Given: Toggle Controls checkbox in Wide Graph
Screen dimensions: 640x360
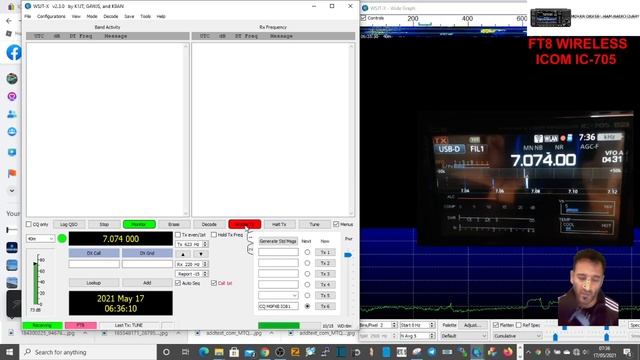Looking at the screenshot, I should pyautogui.click(x=363, y=18).
